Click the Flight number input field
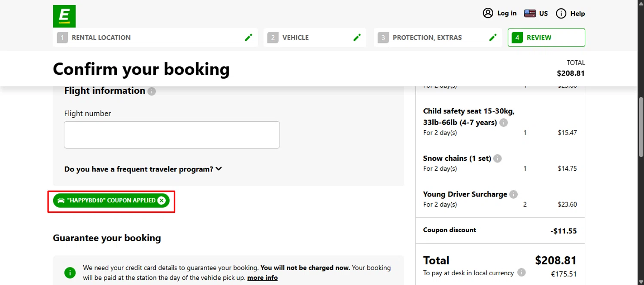 172,135
